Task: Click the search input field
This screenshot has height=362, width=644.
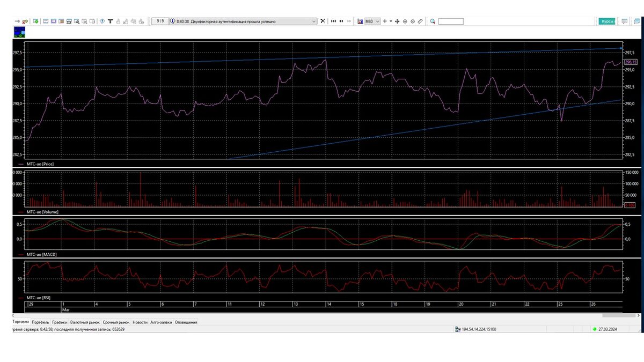Action: point(451,21)
